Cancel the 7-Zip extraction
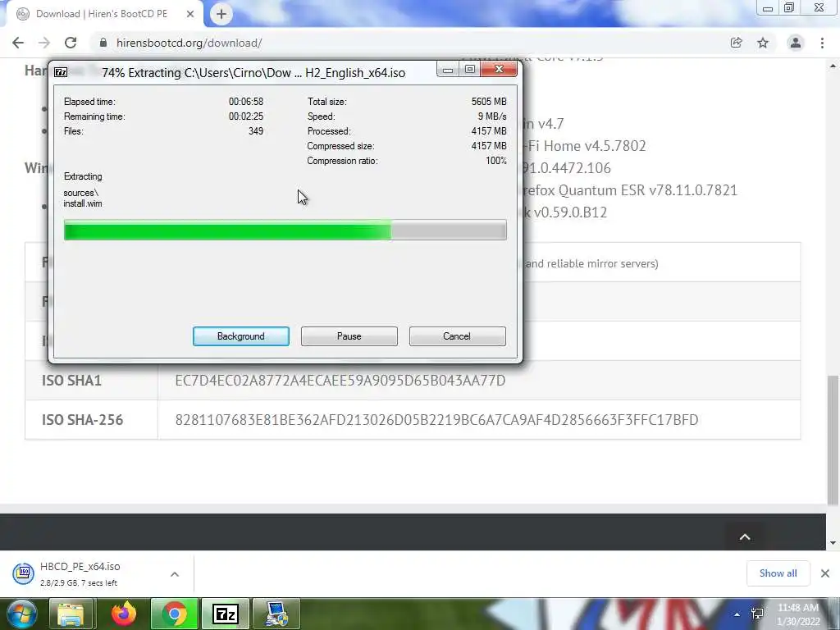 pos(457,336)
